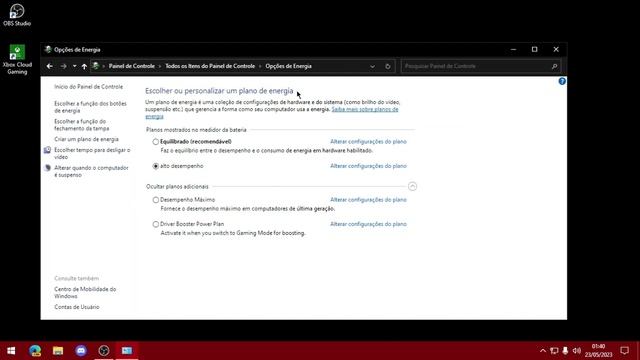640x360 pixels.
Task: Change settings for Desempenho Máximo plan
Action: pos(368,200)
